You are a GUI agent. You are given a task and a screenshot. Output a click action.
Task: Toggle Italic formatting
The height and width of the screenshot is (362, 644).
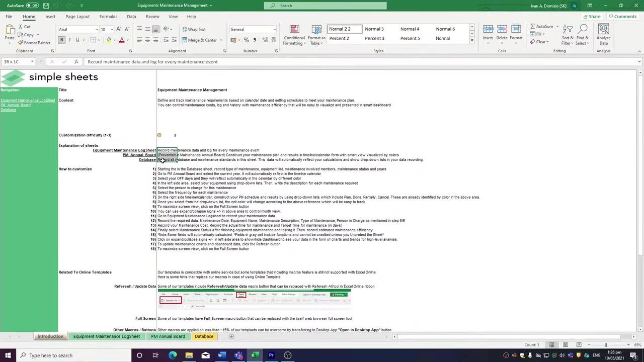69,40
